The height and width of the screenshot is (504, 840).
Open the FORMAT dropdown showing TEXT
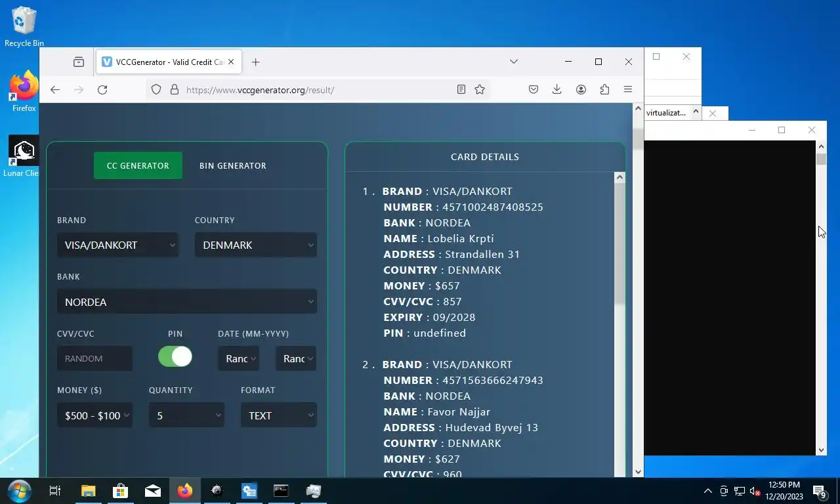(278, 415)
